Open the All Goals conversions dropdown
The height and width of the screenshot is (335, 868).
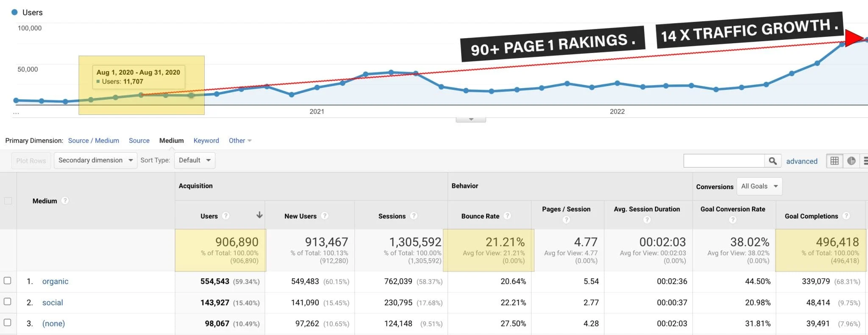pos(759,187)
